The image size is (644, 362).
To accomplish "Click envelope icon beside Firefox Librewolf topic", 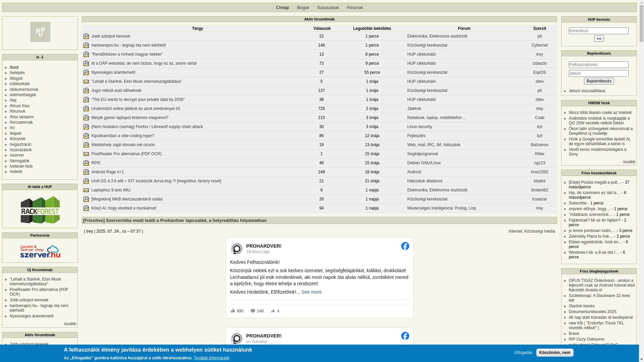I will coord(86,127).
